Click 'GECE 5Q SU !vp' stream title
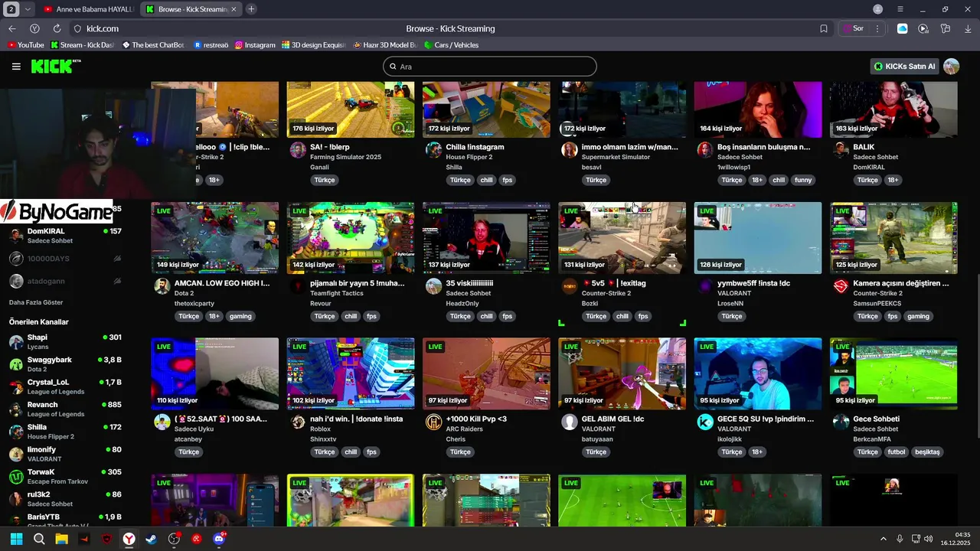 point(765,419)
